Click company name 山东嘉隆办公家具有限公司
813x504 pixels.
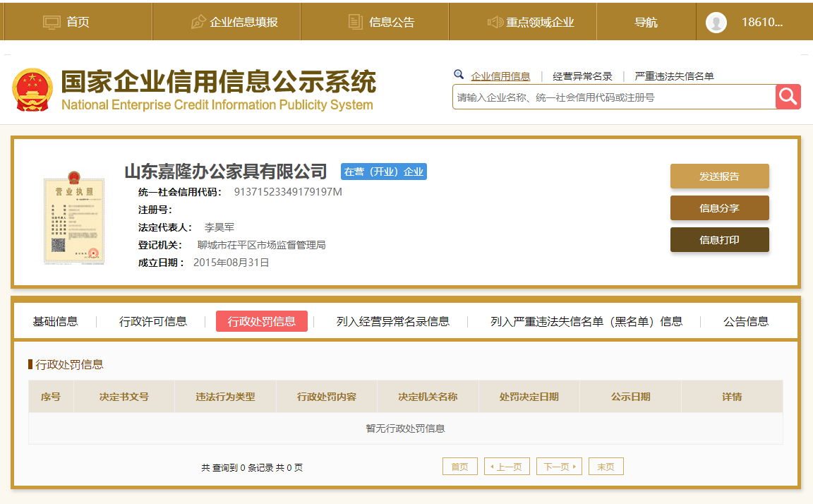(x=226, y=171)
